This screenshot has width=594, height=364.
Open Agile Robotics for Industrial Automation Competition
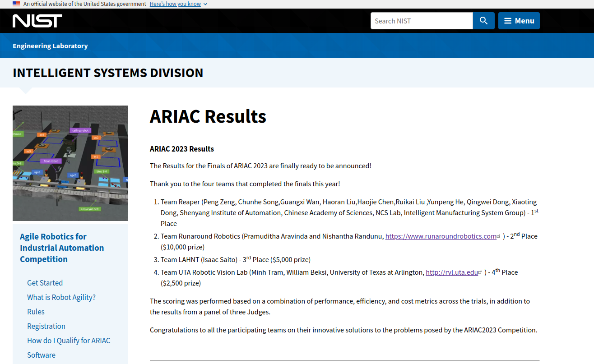(x=62, y=248)
